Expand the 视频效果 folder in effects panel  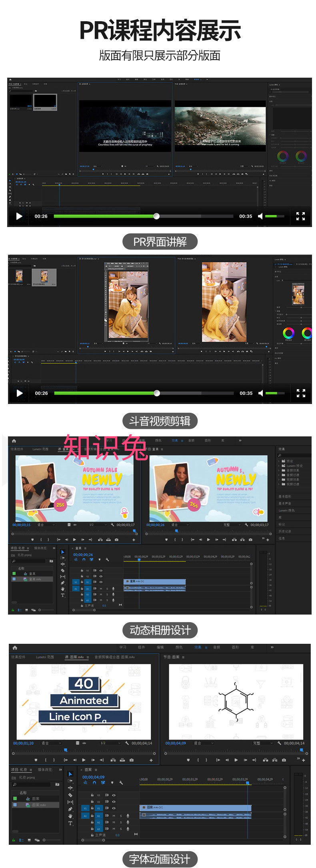coord(279,480)
